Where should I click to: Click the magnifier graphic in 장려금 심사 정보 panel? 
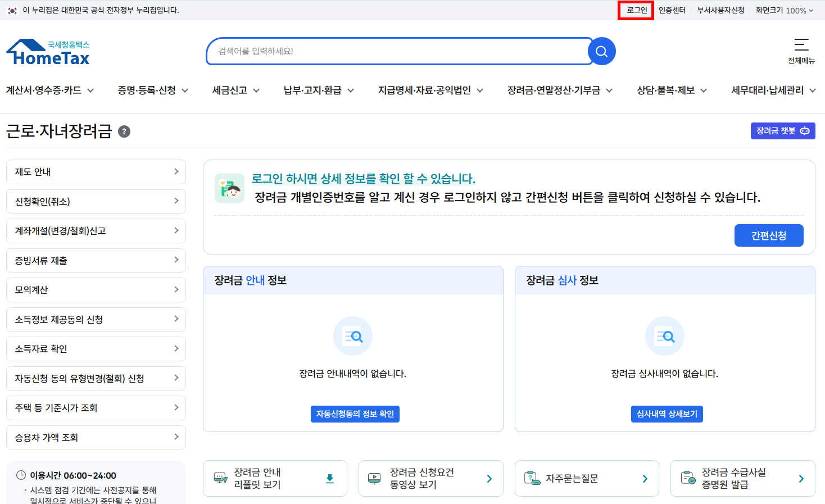click(x=665, y=336)
